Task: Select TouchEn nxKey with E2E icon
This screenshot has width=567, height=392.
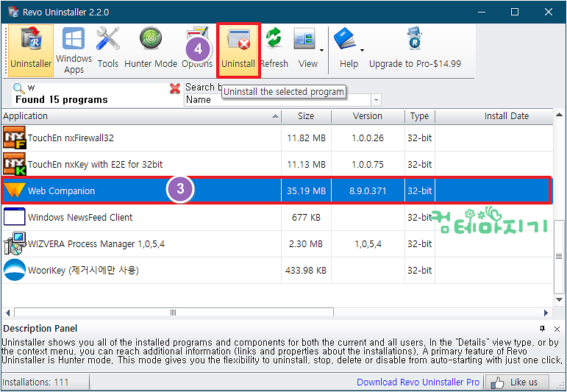Action: tap(15, 164)
